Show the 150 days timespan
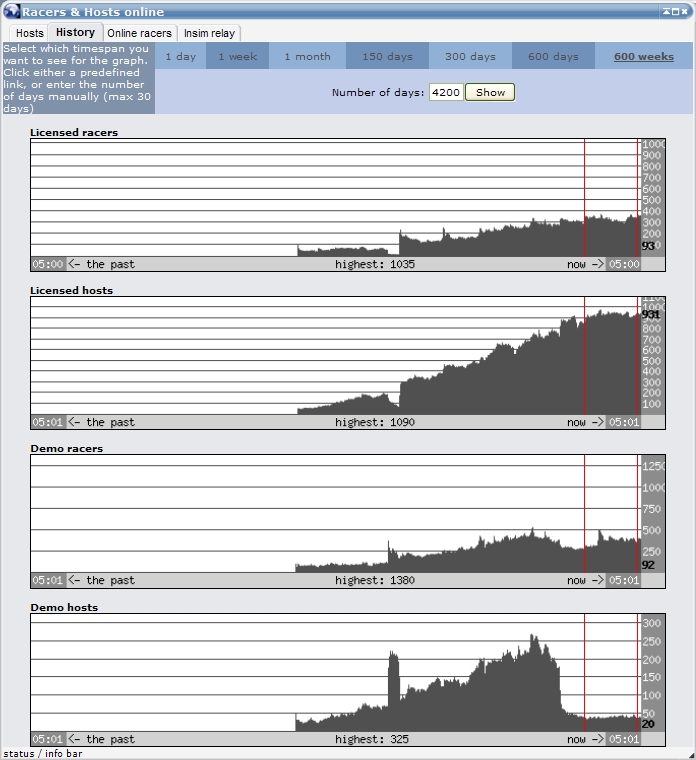 387,56
